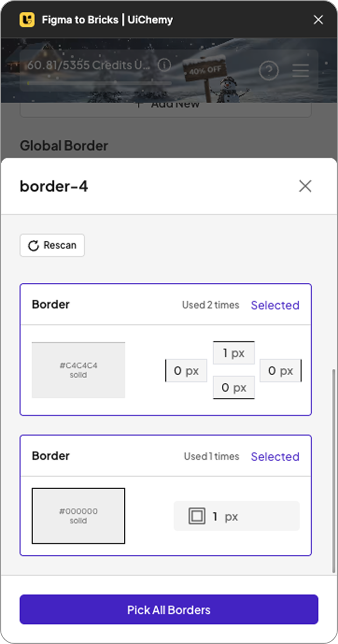The height and width of the screenshot is (644, 338).
Task: Open the credits info tooltip icon
Action: (x=164, y=65)
